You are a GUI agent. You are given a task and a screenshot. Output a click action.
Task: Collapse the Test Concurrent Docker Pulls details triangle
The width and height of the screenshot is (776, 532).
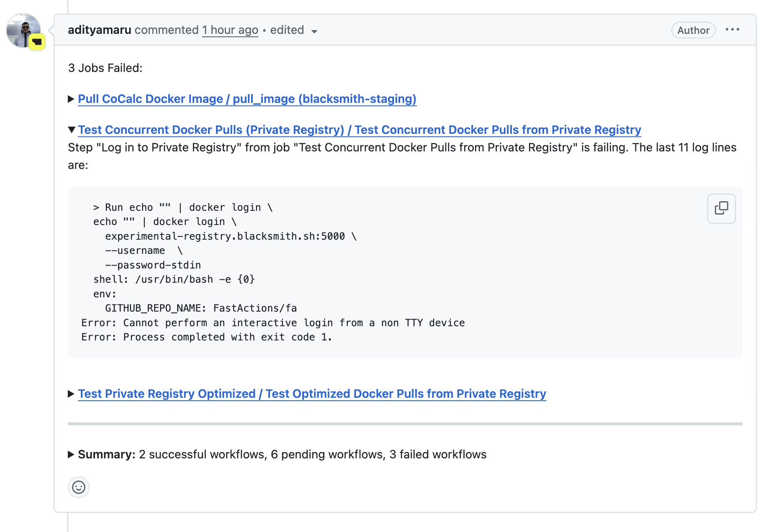pyautogui.click(x=72, y=130)
